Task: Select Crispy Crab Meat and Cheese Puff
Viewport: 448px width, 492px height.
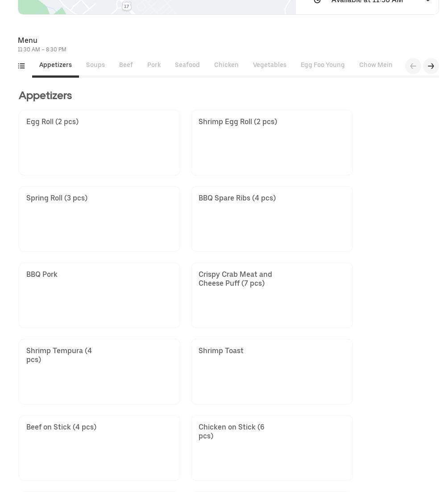Action: pyautogui.click(x=272, y=295)
